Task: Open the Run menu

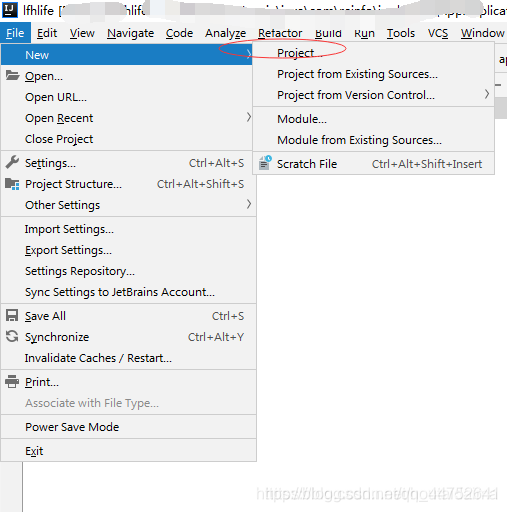Action: [364, 33]
